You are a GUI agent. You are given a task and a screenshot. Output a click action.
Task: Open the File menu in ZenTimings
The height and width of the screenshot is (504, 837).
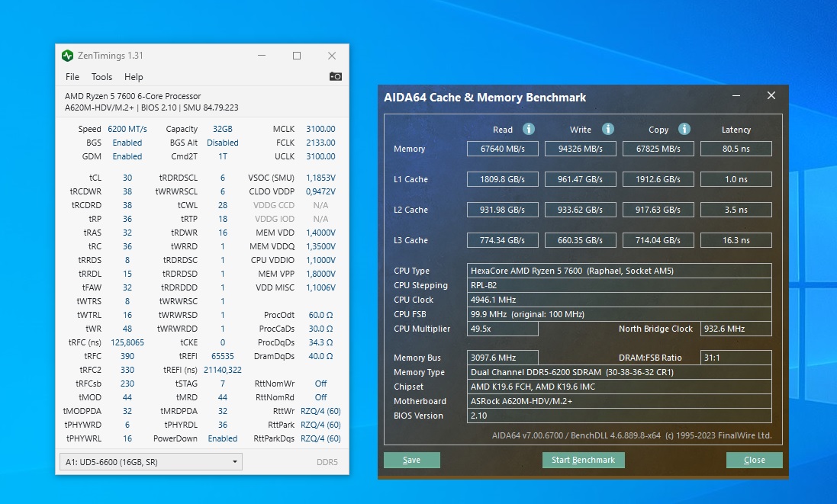tap(72, 77)
